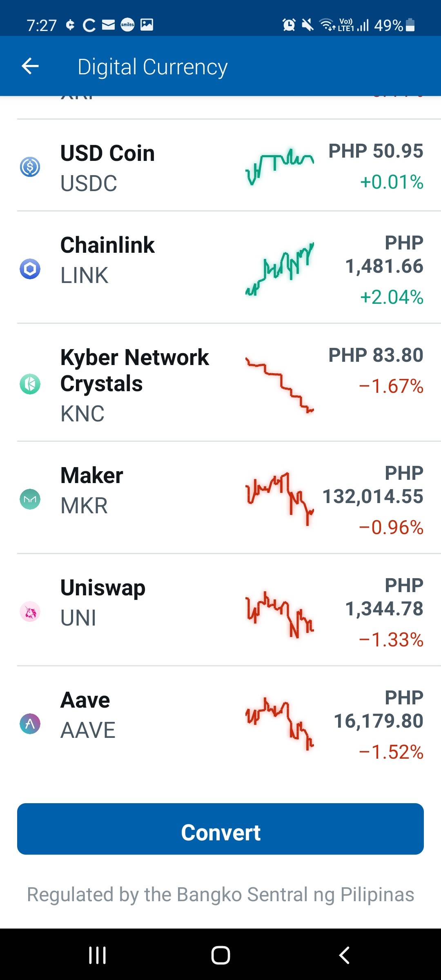Tap the Android back navigation chevron

click(344, 955)
